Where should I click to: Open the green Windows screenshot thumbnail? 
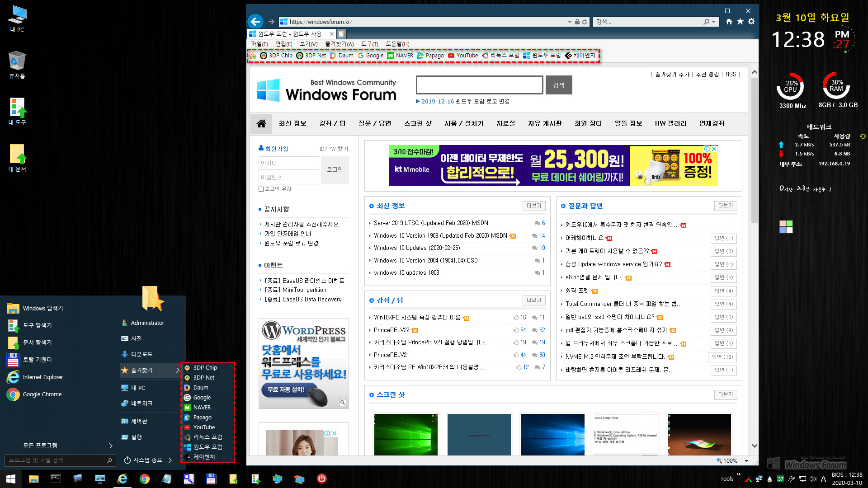pos(406,434)
